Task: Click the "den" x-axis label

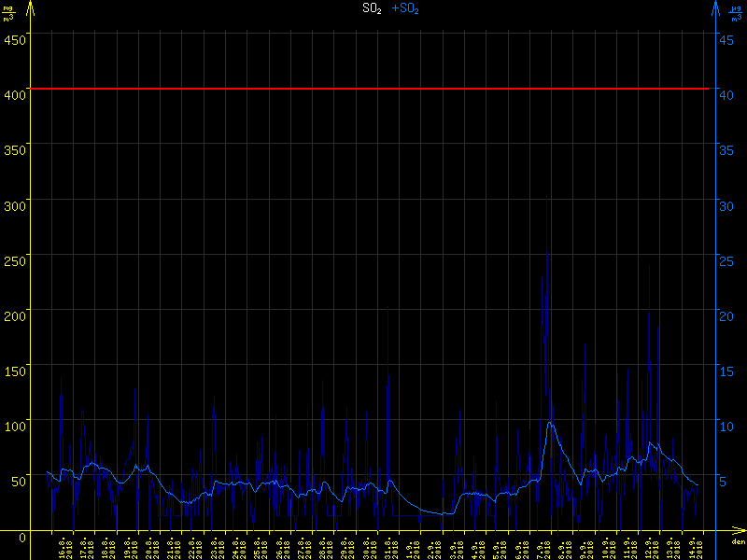Action: point(737,541)
